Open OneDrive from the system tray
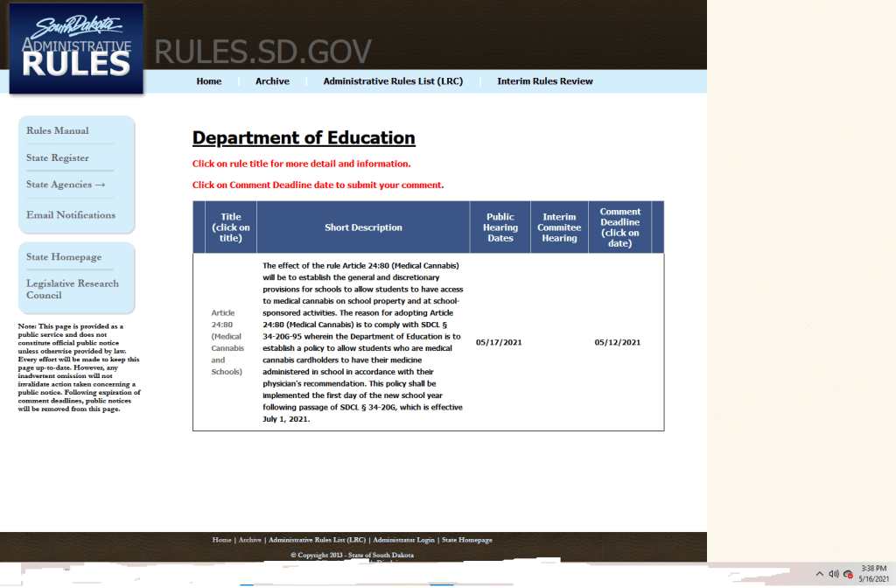 coord(848,574)
